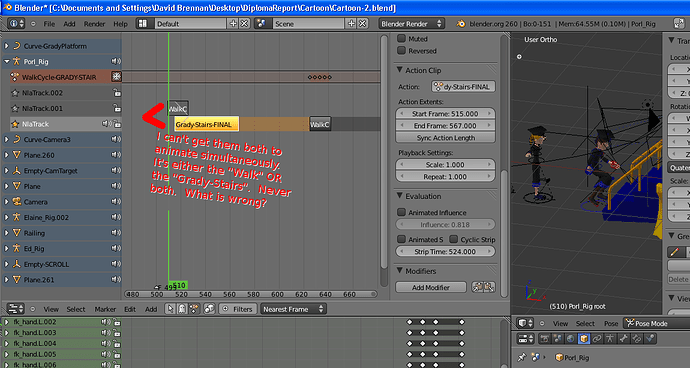Open the File menu

49,24
